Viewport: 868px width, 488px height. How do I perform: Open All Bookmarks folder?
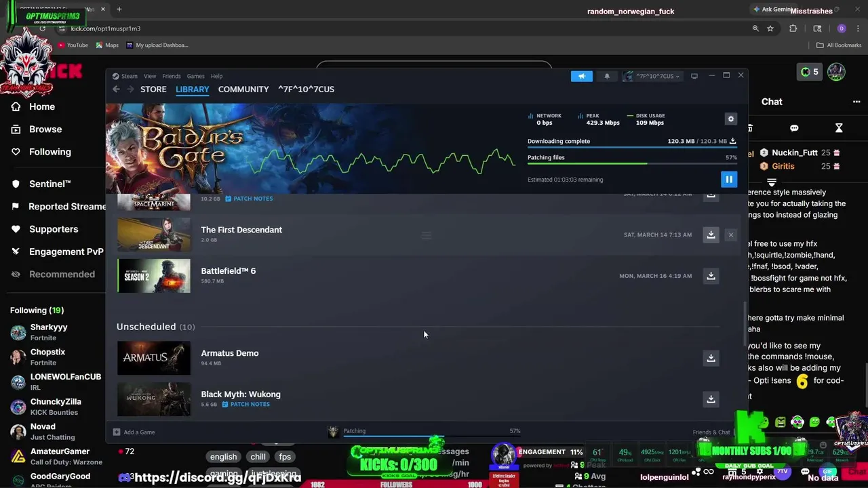(839, 45)
